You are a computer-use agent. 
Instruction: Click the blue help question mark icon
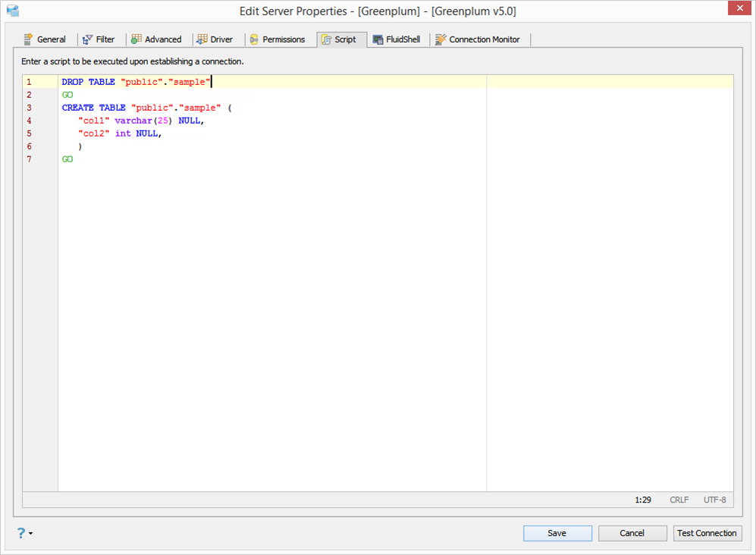(x=20, y=533)
